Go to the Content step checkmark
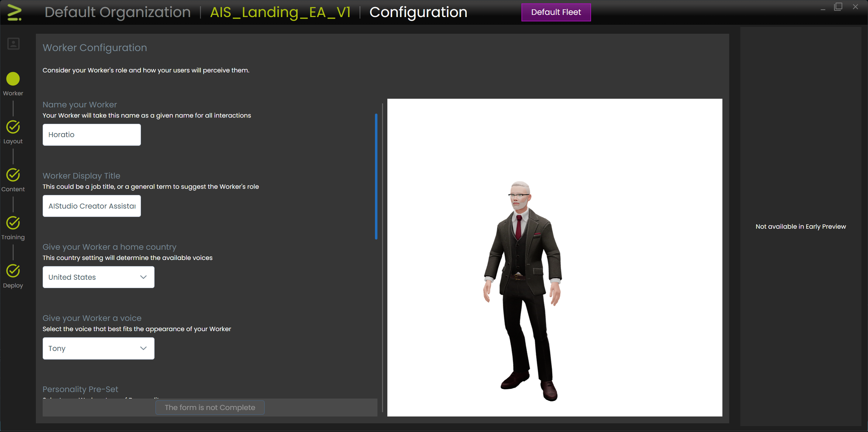The height and width of the screenshot is (432, 868). pyautogui.click(x=13, y=175)
